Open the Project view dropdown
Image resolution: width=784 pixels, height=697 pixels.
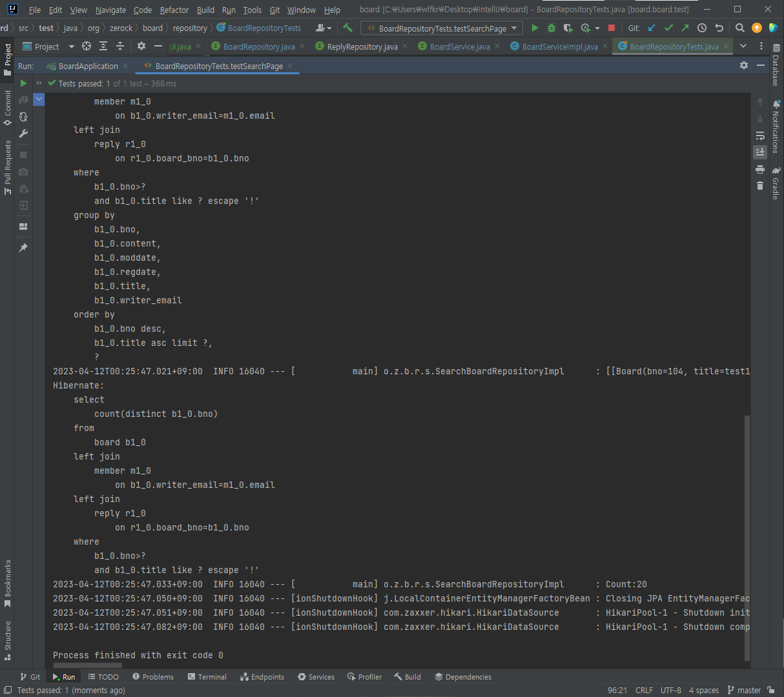click(x=48, y=46)
